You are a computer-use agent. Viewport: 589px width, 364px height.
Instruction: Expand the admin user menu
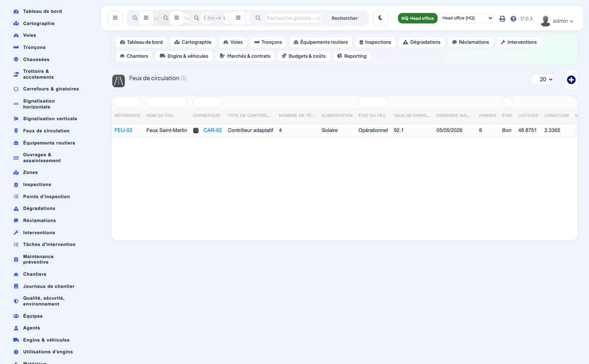click(x=558, y=21)
